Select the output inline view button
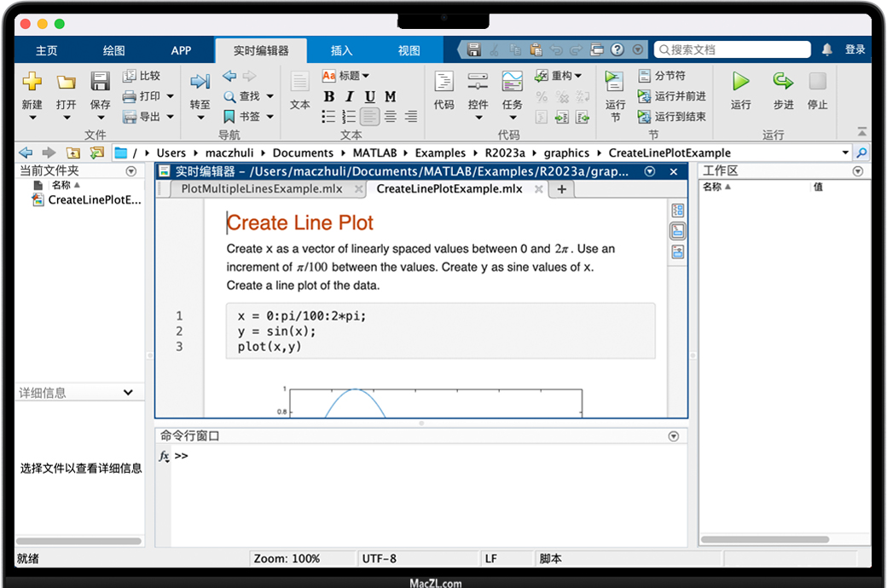The height and width of the screenshot is (588, 887). coord(677,231)
